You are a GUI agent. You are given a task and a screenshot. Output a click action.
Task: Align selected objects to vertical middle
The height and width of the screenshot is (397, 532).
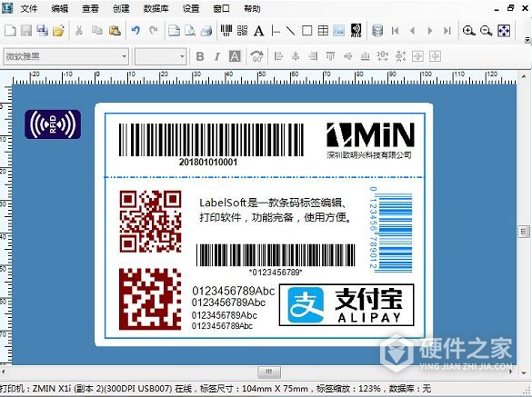[x=347, y=56]
